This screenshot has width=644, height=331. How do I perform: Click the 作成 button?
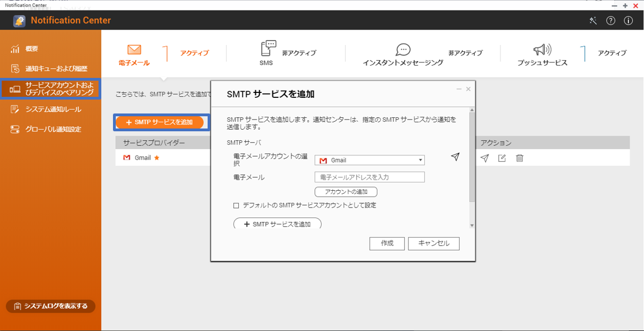387,243
